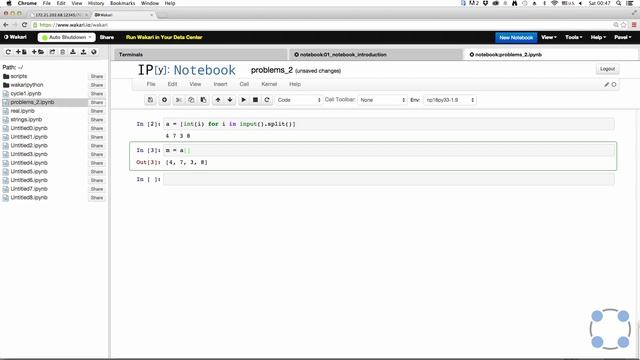
Task: Open Untitled0.ipynb in the file list
Action: pos(29,128)
